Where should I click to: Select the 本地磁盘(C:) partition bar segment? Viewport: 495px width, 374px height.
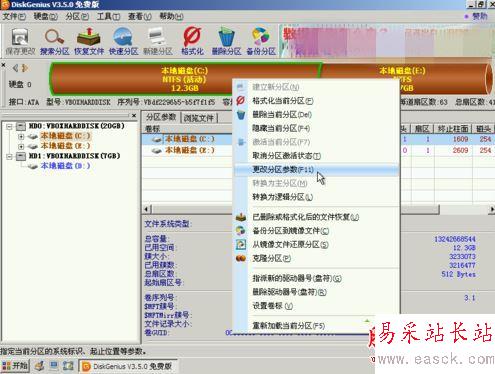coord(185,79)
